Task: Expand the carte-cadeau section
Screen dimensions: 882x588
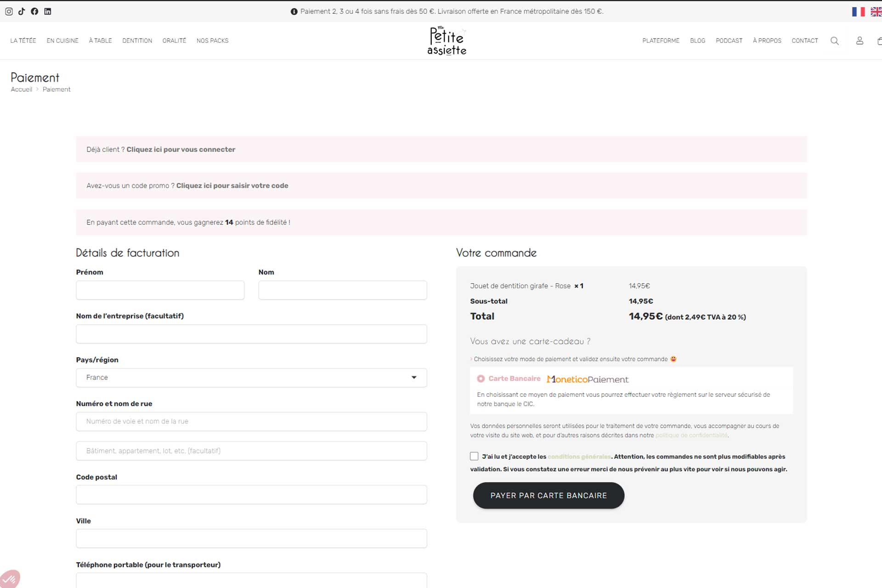Action: point(530,341)
